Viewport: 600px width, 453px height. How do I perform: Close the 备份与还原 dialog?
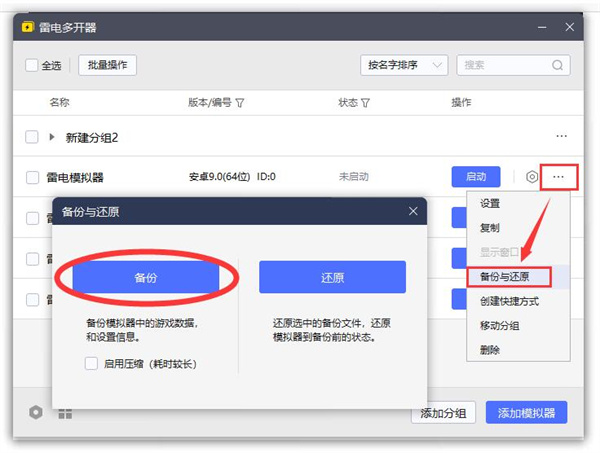413,211
